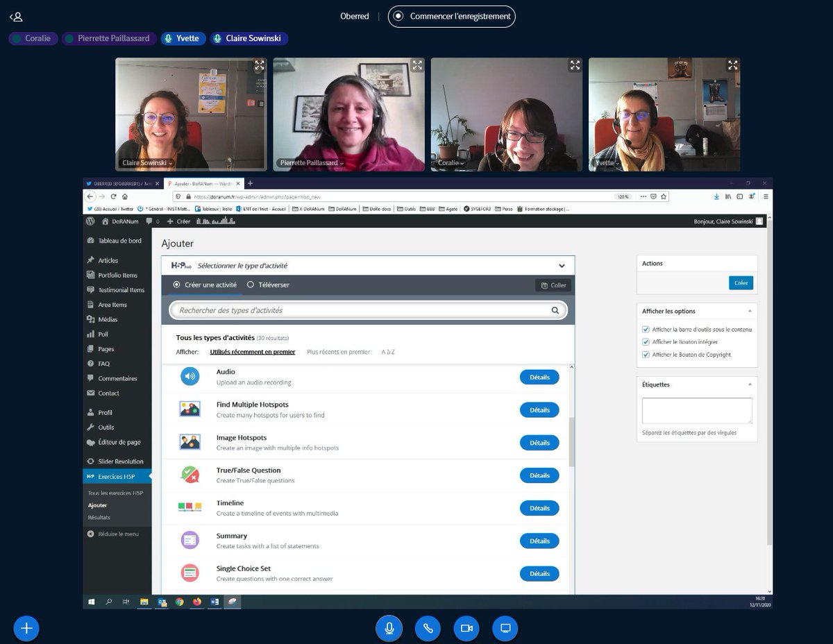833x644 pixels.
Task: Collapse the menu with Réduire le menu
Action: [113, 534]
